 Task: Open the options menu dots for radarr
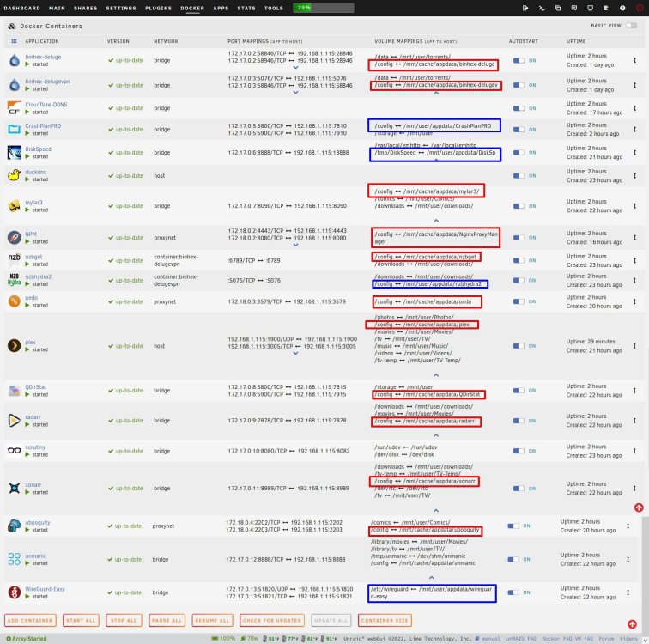click(634, 421)
